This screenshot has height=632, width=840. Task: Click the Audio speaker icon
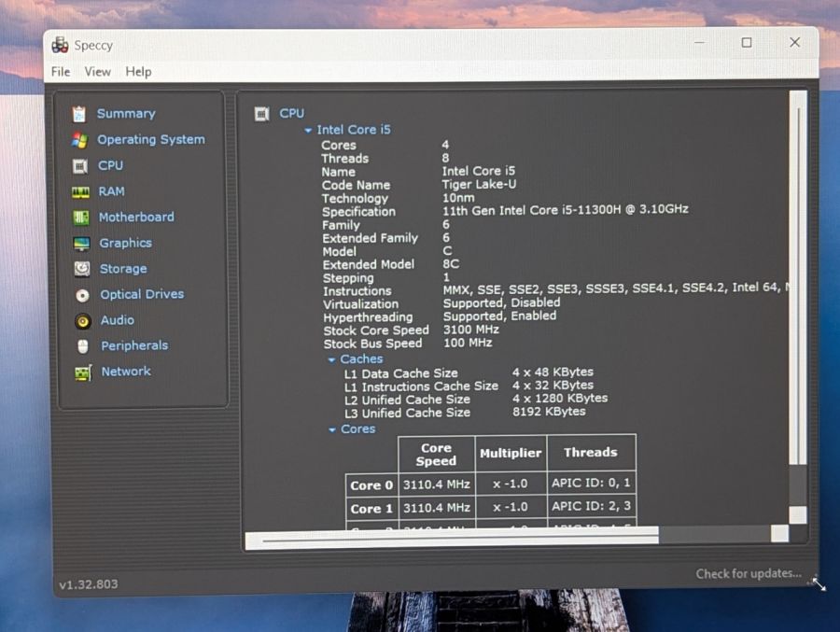coord(82,320)
